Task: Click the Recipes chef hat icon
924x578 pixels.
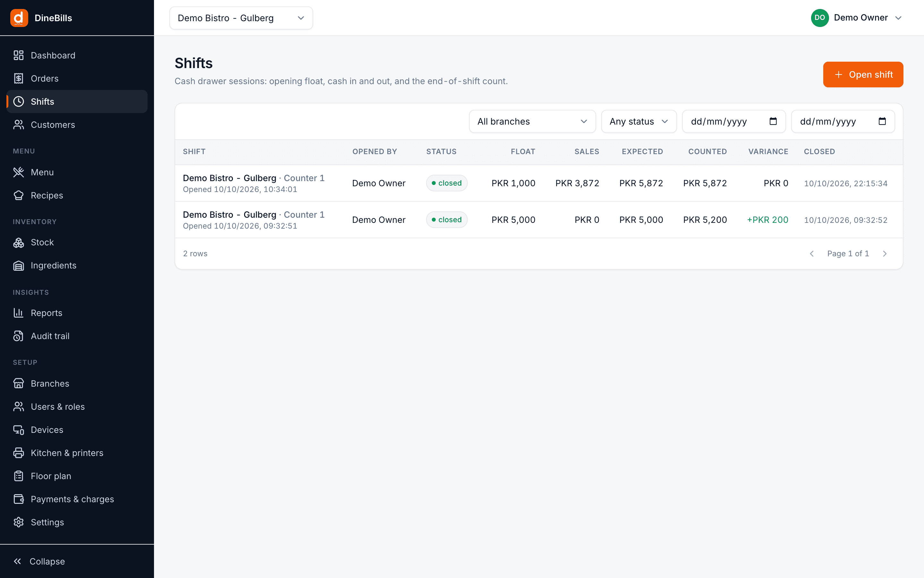Action: 18,195
